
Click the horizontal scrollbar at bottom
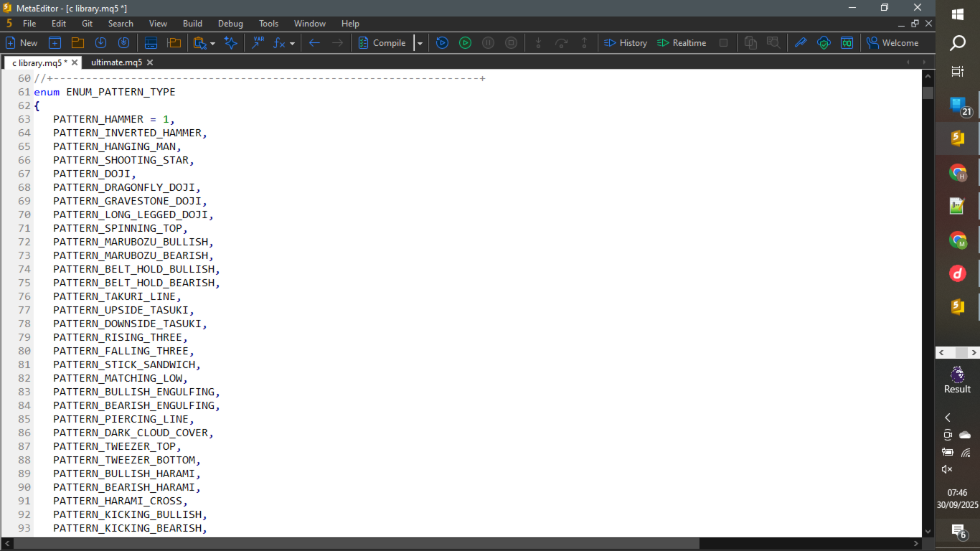[x=357, y=543]
